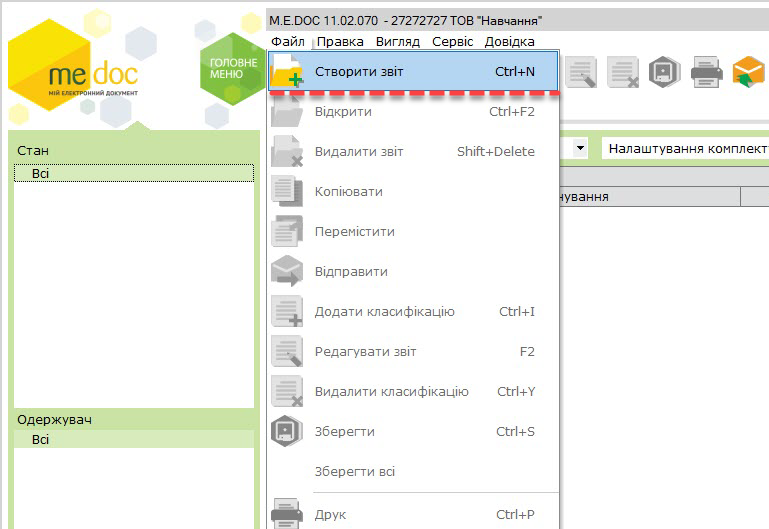769x529 pixels.
Task: Expand the dropdown arrow beside Налаштування комплектів
Action: (580, 148)
